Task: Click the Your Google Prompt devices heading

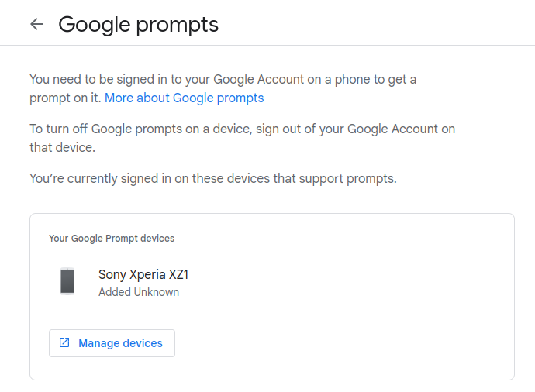Action: [x=112, y=239]
